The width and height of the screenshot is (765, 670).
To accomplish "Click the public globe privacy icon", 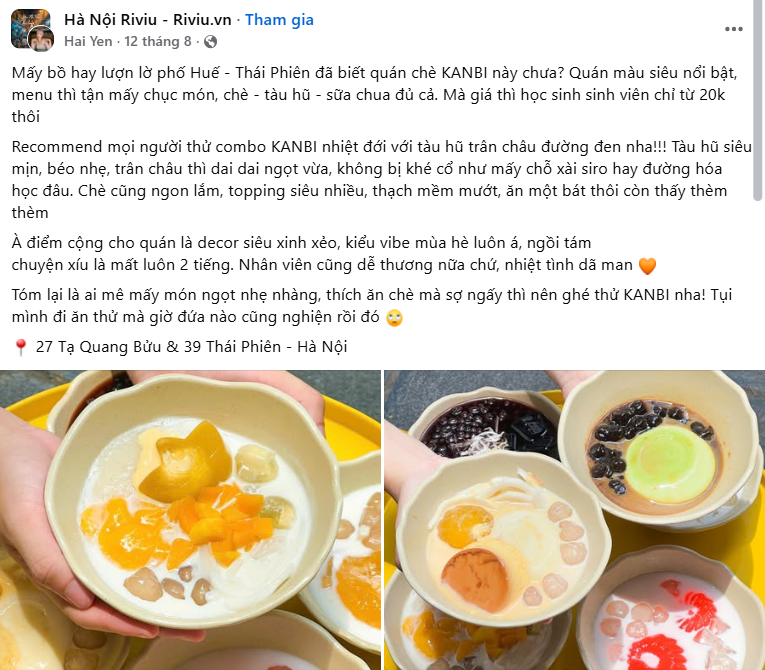I will [x=210, y=42].
